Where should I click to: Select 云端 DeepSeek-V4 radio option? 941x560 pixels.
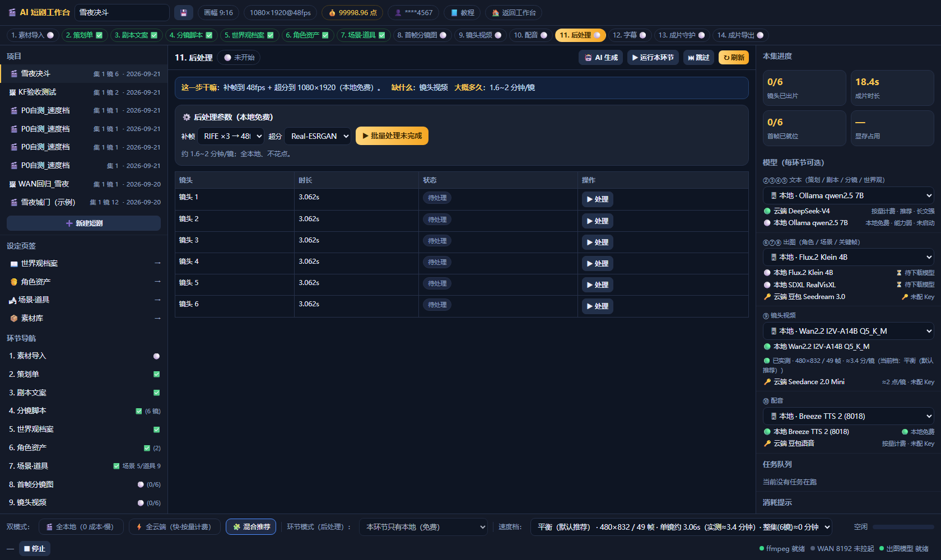click(767, 211)
